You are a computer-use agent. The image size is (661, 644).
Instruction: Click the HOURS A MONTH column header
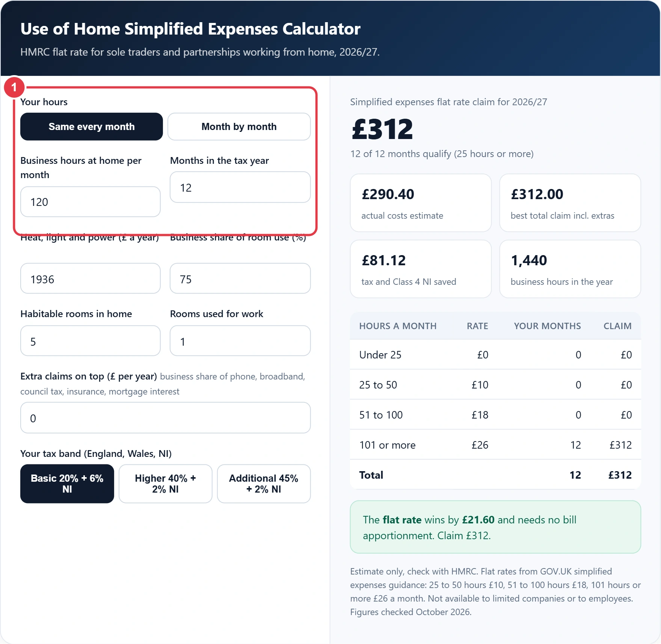pyautogui.click(x=398, y=326)
